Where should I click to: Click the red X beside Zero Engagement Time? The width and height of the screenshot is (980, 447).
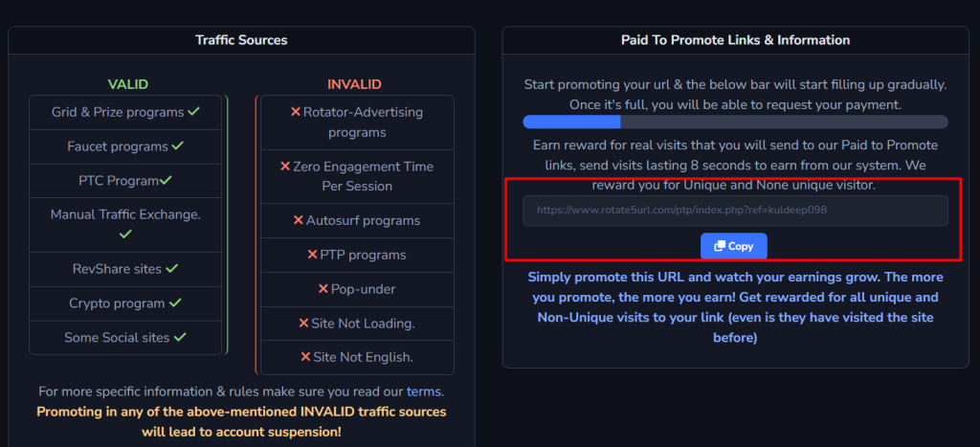coord(285,167)
